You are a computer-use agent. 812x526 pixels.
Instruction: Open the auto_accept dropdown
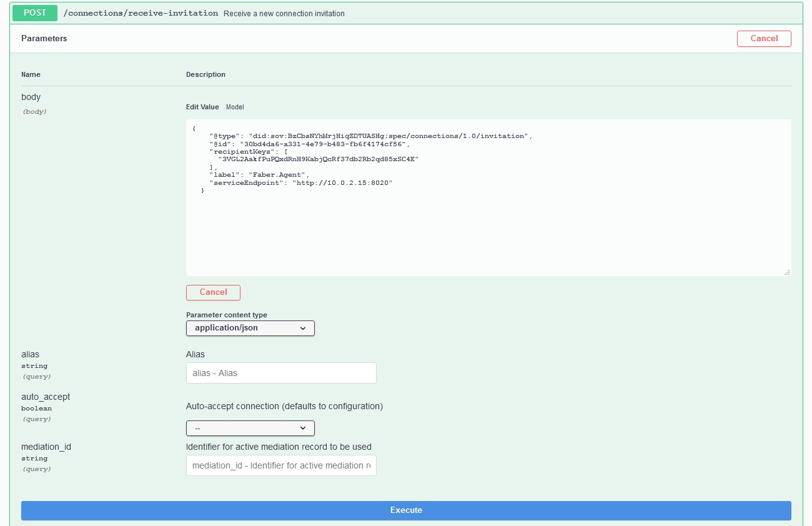click(250, 428)
